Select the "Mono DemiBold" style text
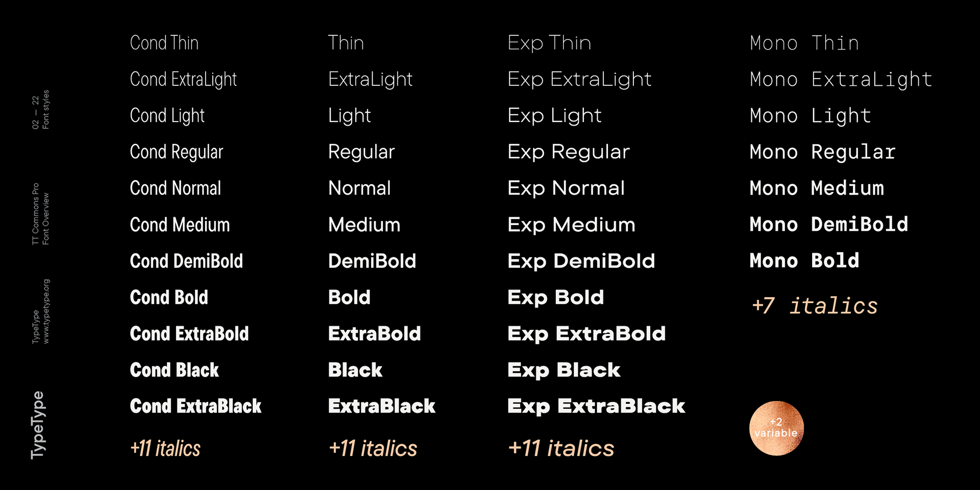The width and height of the screenshot is (980, 490). tap(828, 225)
